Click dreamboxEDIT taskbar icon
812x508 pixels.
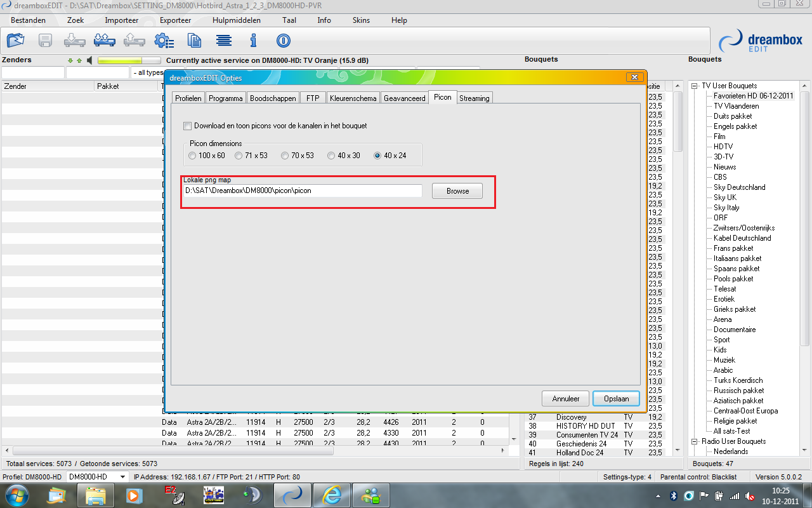[292, 495]
